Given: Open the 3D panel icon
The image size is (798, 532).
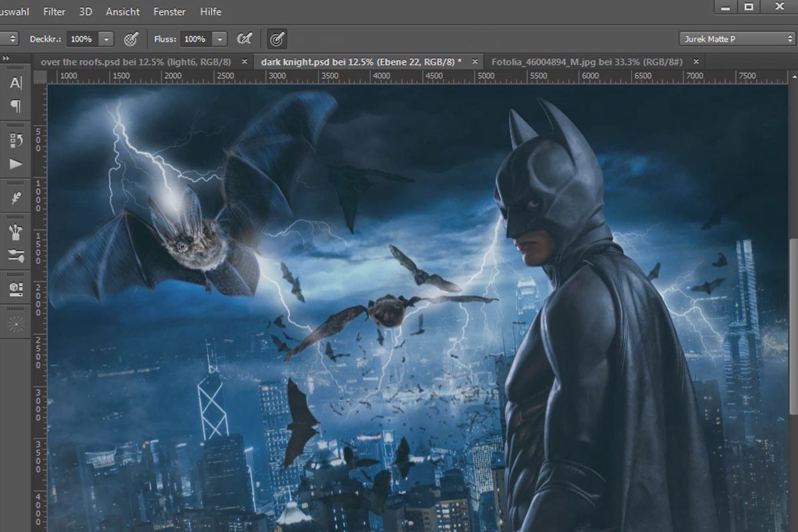Looking at the screenshot, I should (x=16, y=289).
